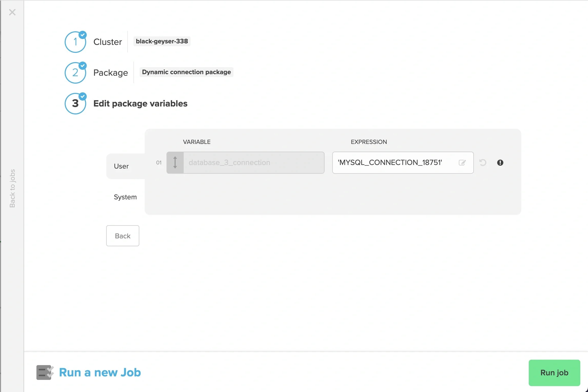Click the Cluster step label
The width and height of the screenshot is (588, 392).
point(107,42)
